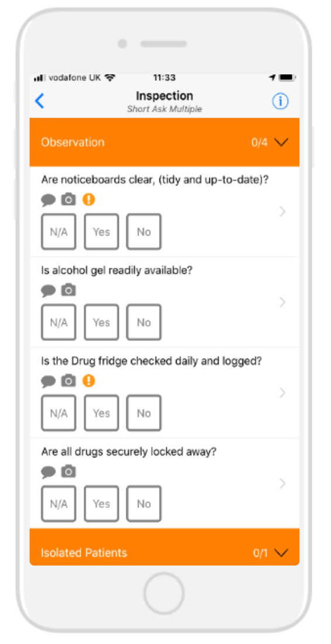Select Yes for drugs securely locked away
The height and width of the screenshot is (644, 331).
pos(101,504)
